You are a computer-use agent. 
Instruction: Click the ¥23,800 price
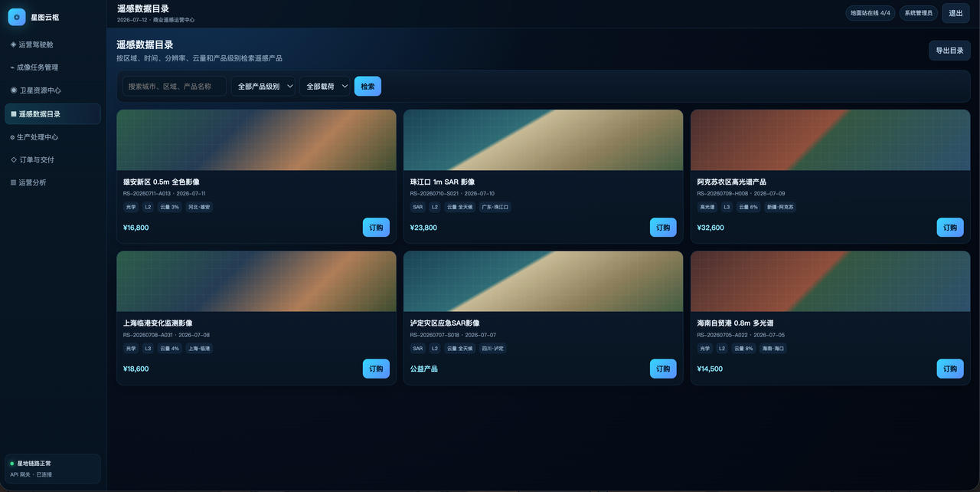tap(423, 228)
